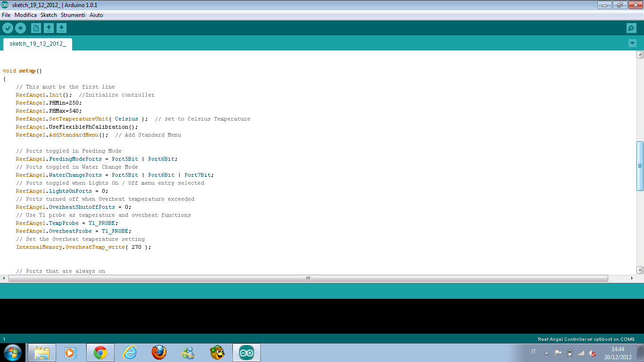
Task: Click the Windows Start button
Action: click(x=12, y=353)
